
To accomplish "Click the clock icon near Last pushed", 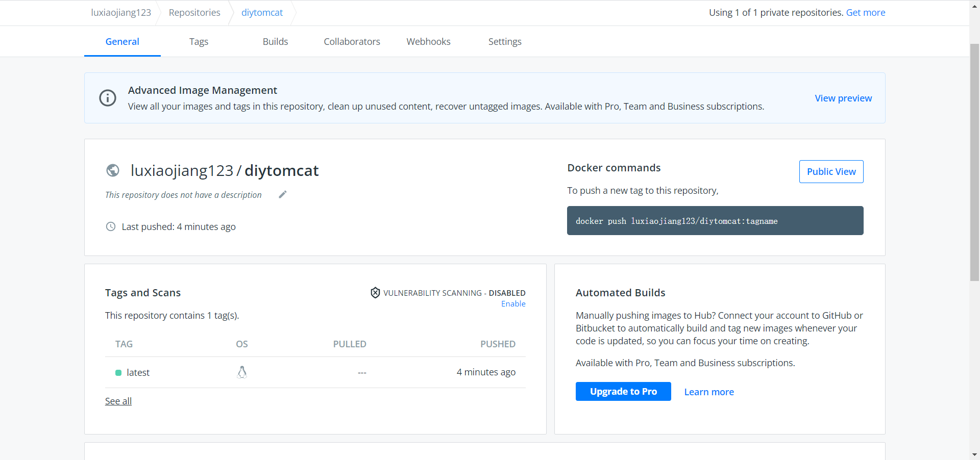I will tap(111, 226).
